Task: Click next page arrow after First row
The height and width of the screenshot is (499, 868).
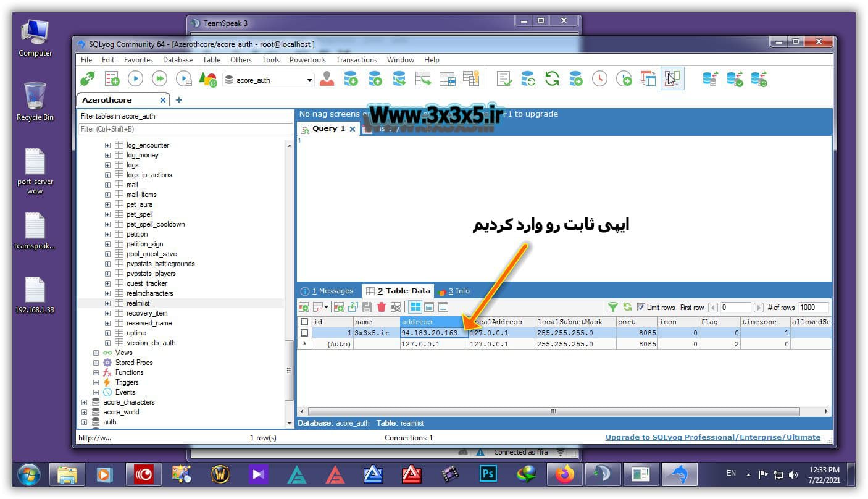Action: 759,307
